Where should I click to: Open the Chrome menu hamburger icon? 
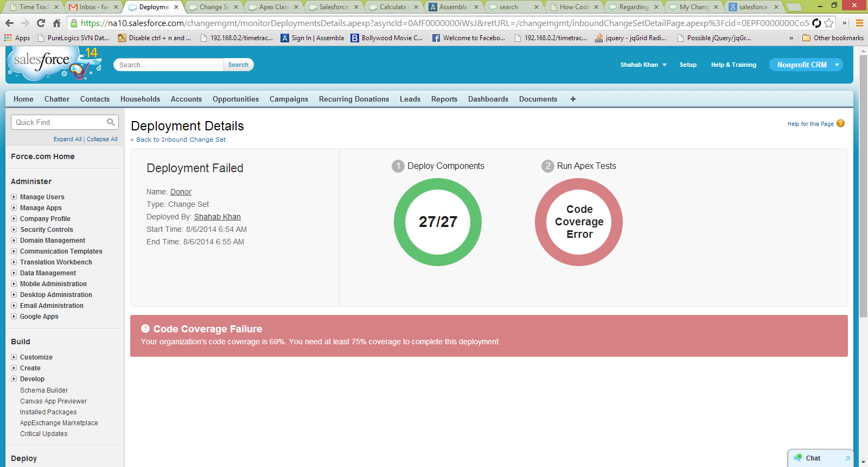tap(859, 23)
